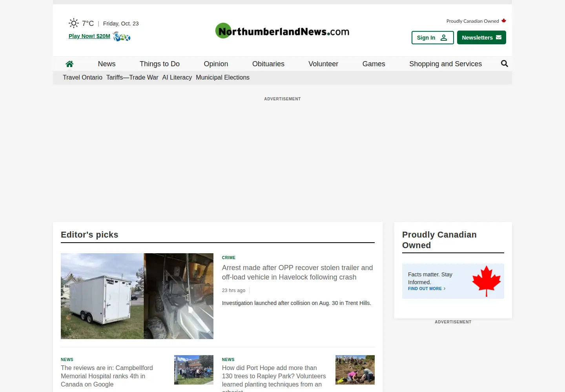The height and width of the screenshot is (392, 565).
Task: Open the Municipal Elections topic
Action: [x=222, y=78]
